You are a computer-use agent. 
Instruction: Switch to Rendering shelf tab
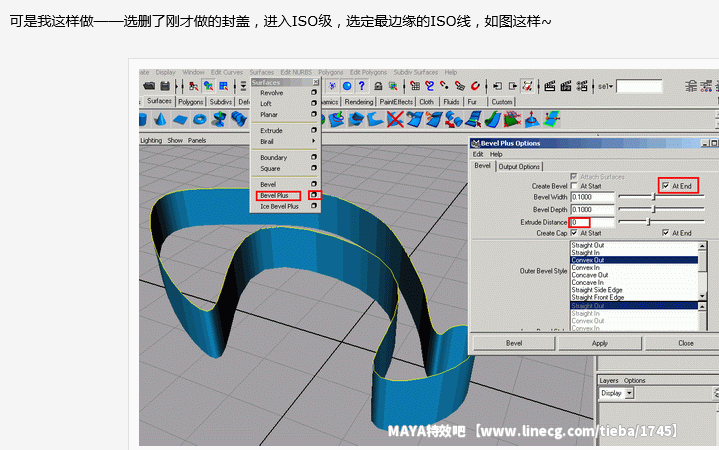click(359, 102)
